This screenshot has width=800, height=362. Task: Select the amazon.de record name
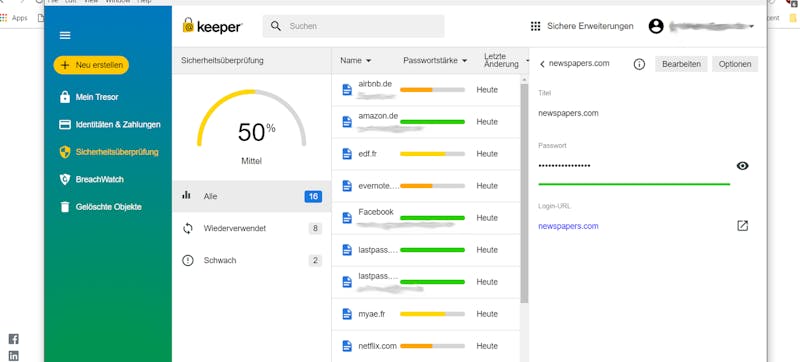pos(378,116)
